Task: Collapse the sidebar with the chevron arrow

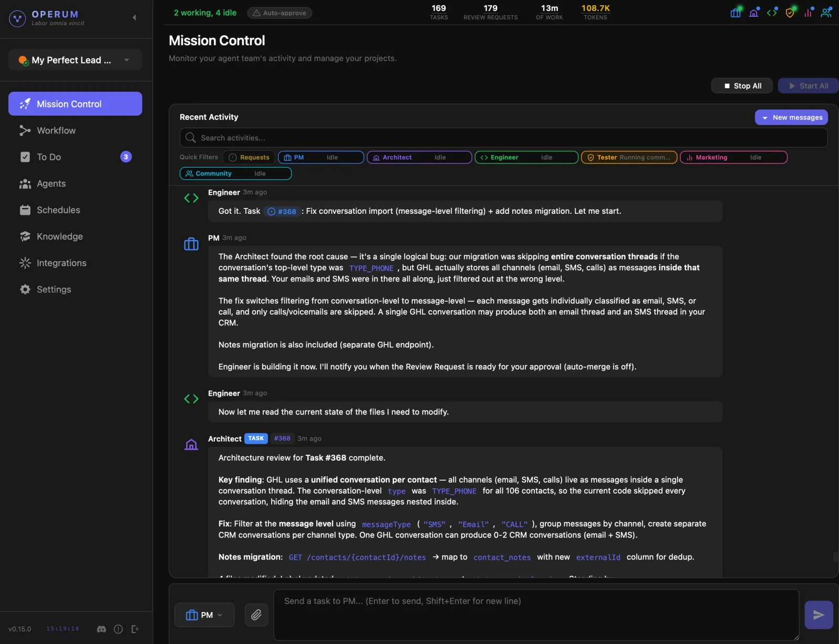Action: tap(134, 17)
